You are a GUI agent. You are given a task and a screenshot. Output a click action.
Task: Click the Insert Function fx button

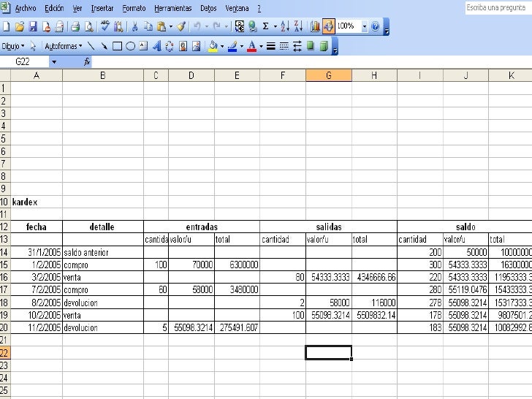87,61
